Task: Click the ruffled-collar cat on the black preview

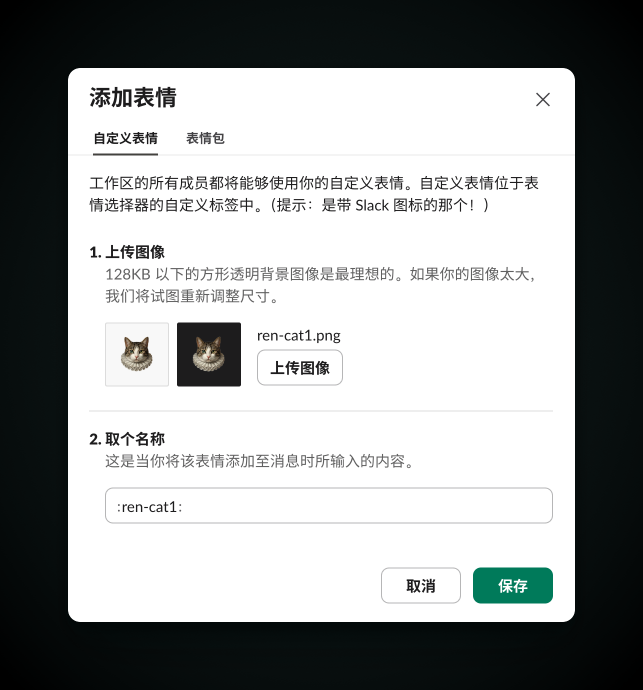Action: [x=209, y=354]
